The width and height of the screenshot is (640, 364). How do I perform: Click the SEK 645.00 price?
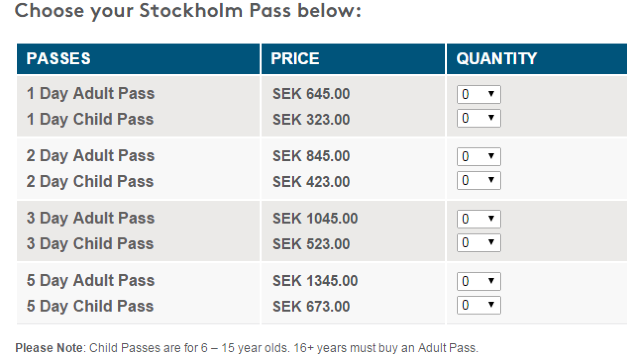311,94
